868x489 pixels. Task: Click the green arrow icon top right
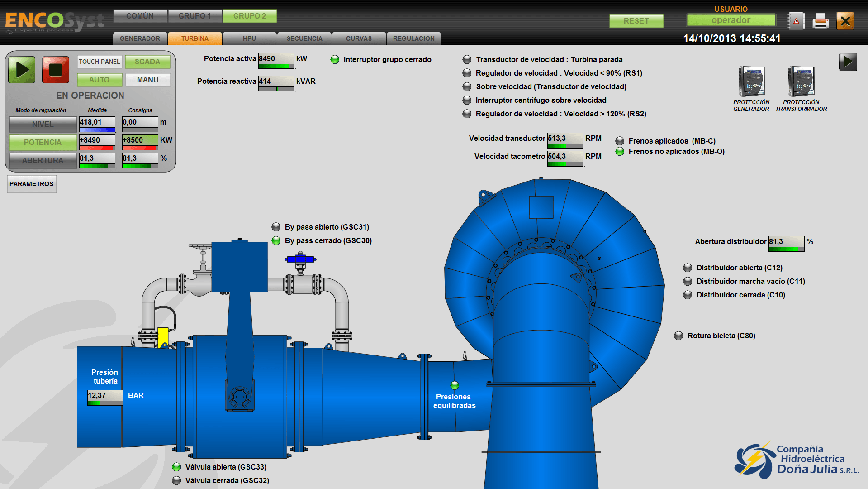(x=849, y=61)
